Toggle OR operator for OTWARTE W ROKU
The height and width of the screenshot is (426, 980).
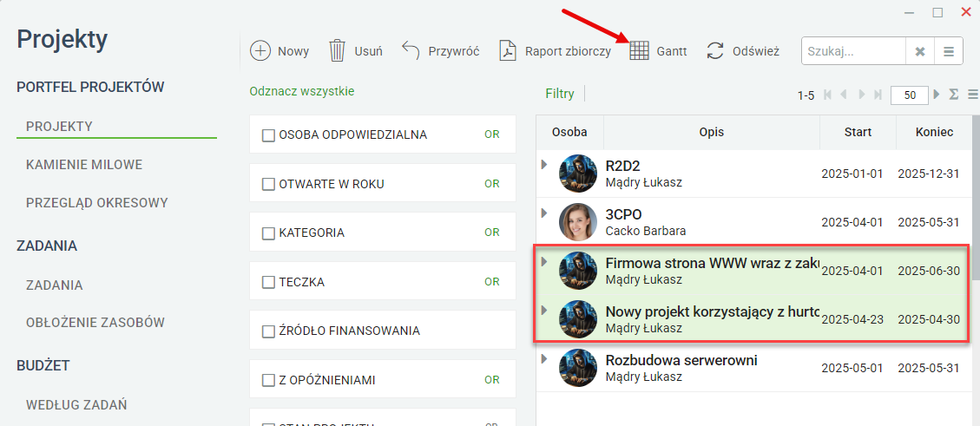pos(492,184)
